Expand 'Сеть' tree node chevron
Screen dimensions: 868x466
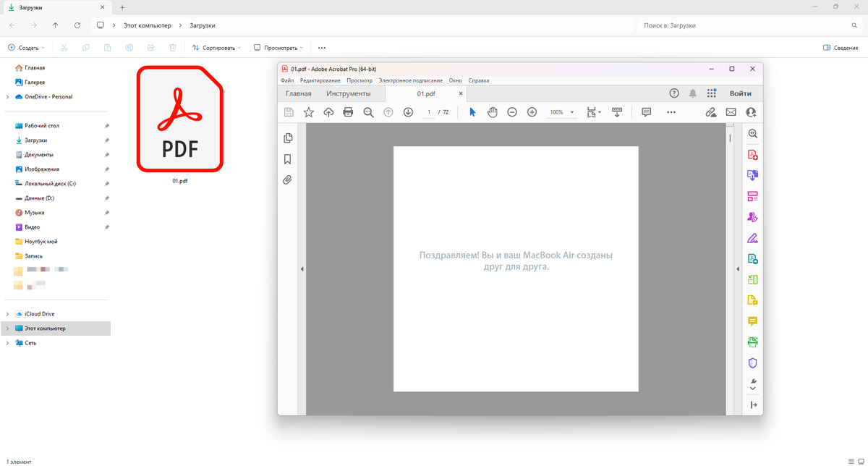point(7,343)
